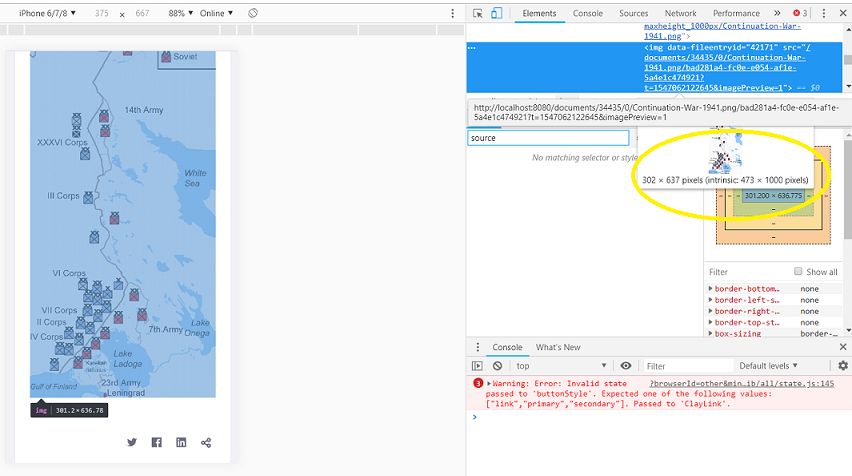
Task: Open the generic share icon
Action: [x=206, y=443]
